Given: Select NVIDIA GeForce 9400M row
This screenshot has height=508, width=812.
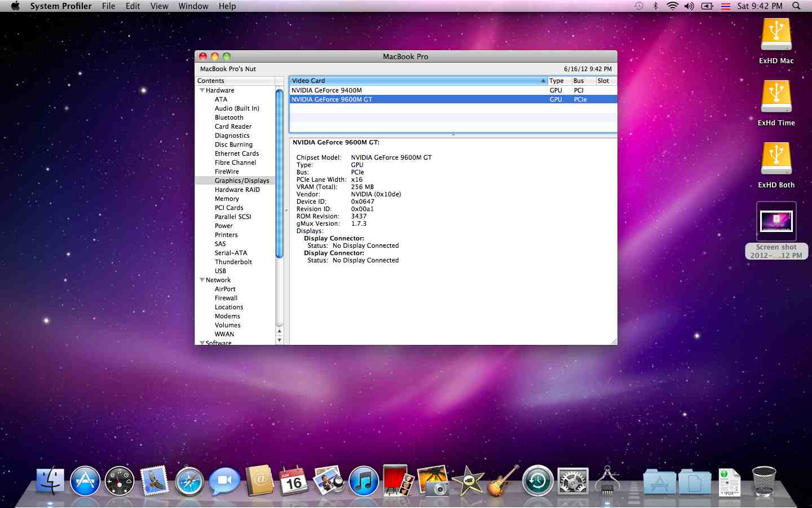Looking at the screenshot, I should (x=453, y=90).
